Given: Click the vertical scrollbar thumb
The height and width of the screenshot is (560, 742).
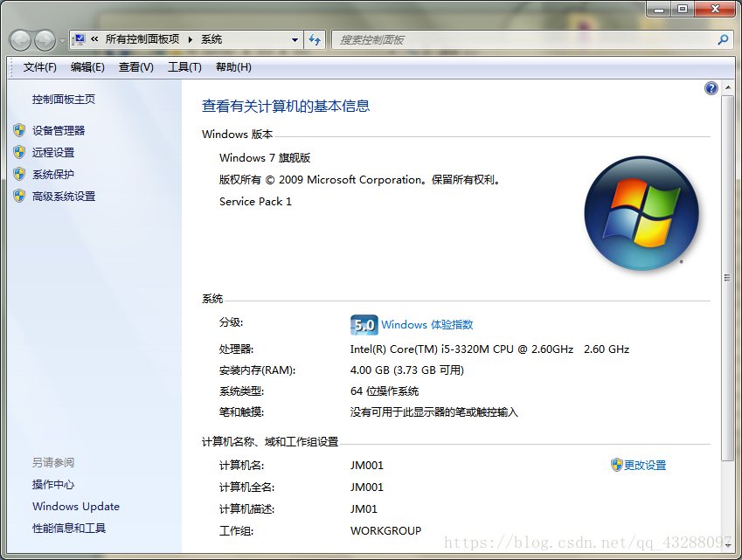Looking at the screenshot, I should click(728, 278).
